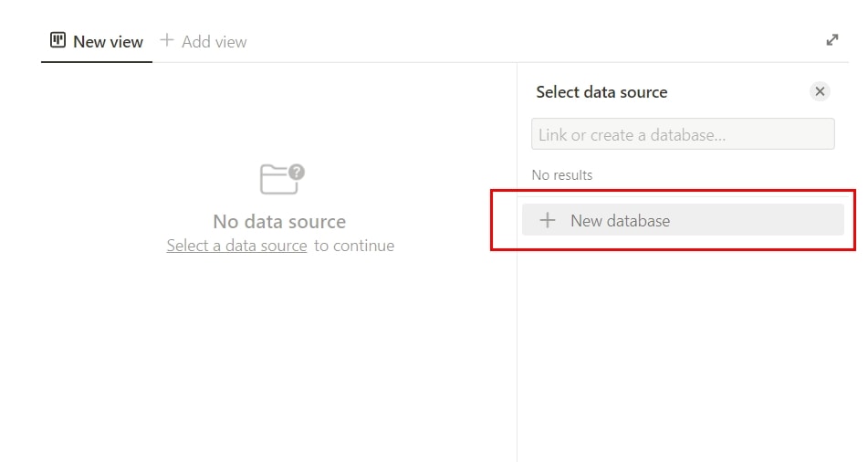Click the plus icon next to New database
Viewport: 868px width, 462px height.
(x=548, y=220)
